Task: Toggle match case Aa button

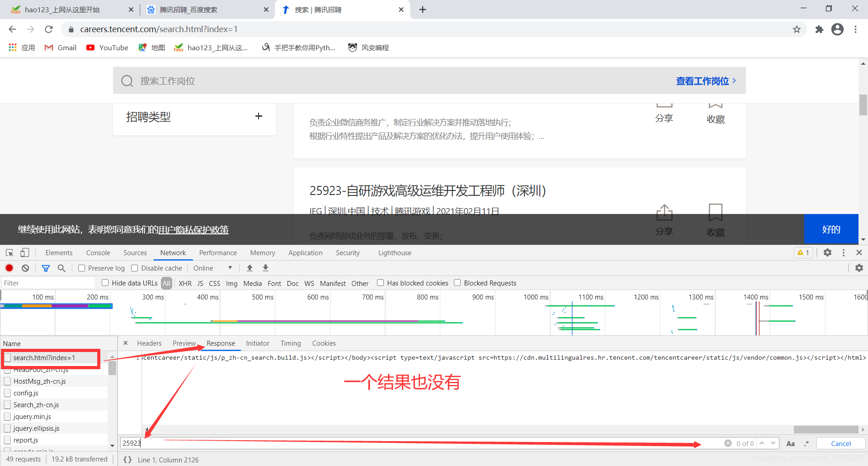Action: [790, 444]
